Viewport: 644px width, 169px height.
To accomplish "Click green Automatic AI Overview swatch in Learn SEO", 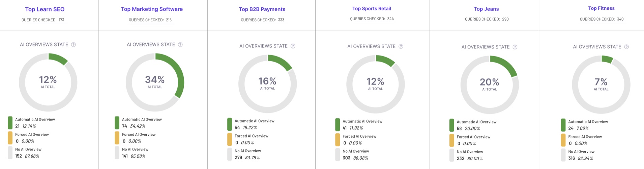I will pos(10,123).
